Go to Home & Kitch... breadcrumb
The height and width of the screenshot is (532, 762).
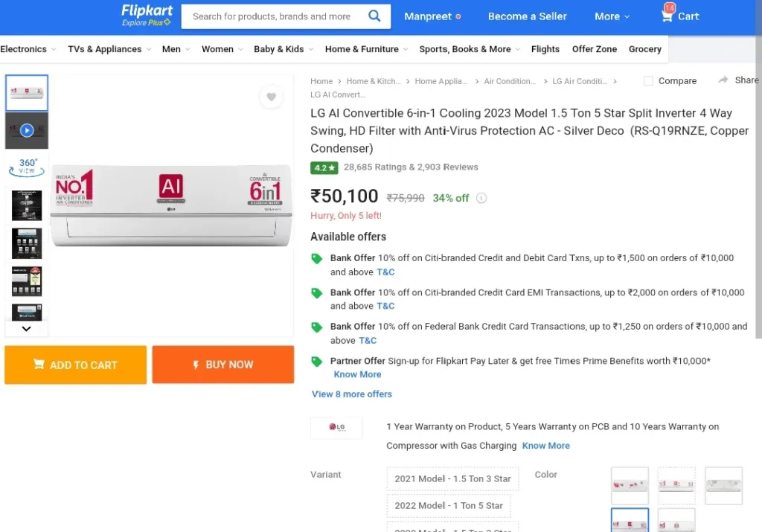(374, 81)
